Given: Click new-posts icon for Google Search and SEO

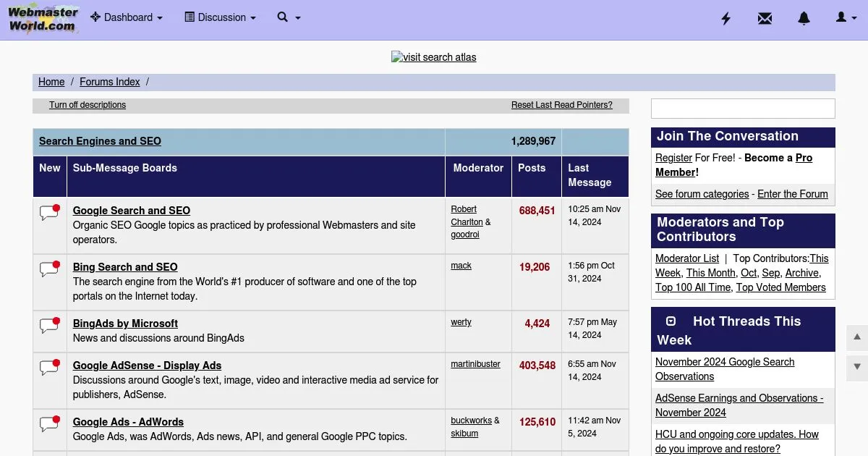Looking at the screenshot, I should (x=50, y=212).
